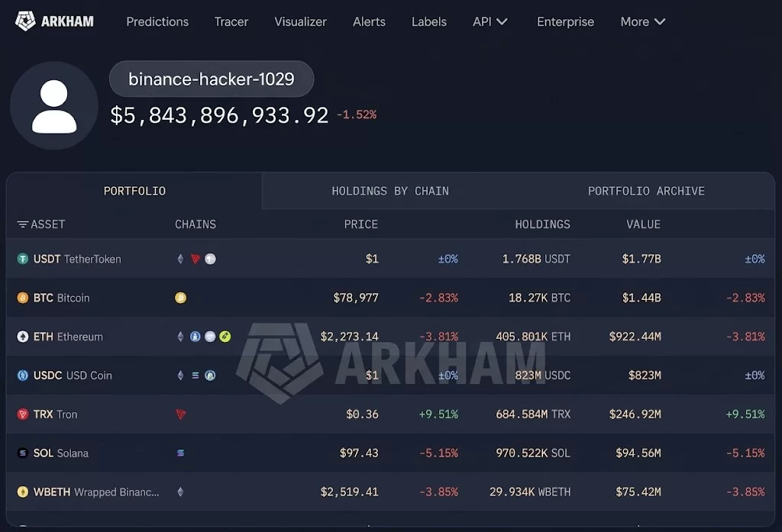Viewport: 782px width, 532px height.
Task: Click the binance-hacker-1029 entity label
Action: [212, 79]
